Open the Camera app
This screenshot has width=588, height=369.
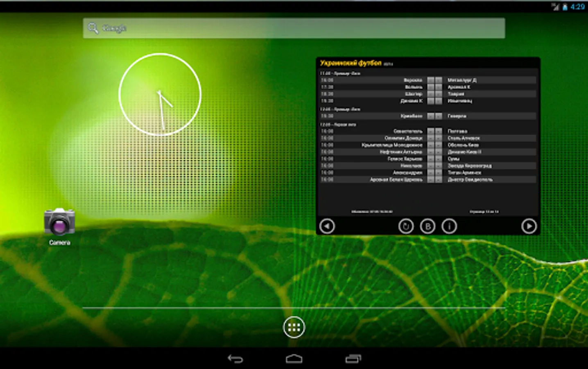click(x=60, y=227)
